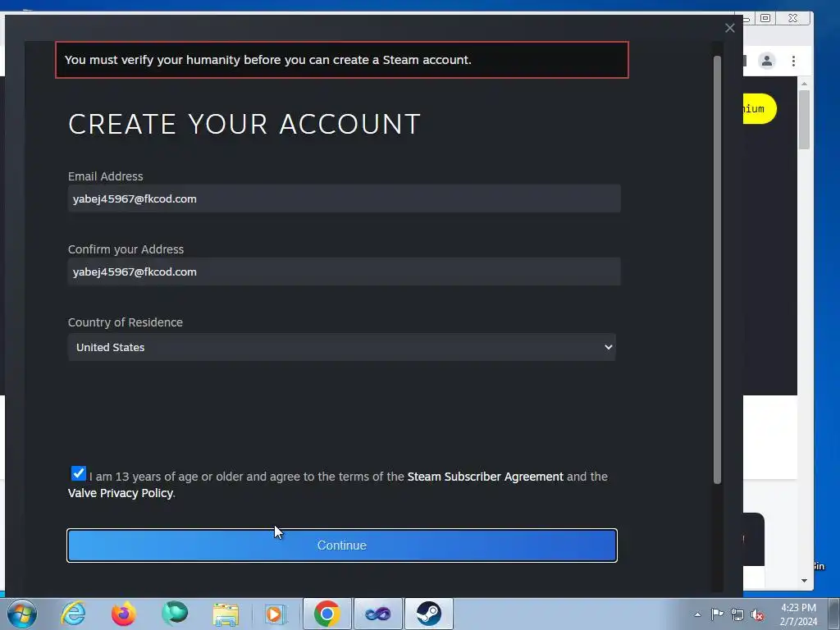This screenshot has width=840, height=630.
Task: Uncheck the 13 years of age agreement checkbox
Action: (78, 473)
